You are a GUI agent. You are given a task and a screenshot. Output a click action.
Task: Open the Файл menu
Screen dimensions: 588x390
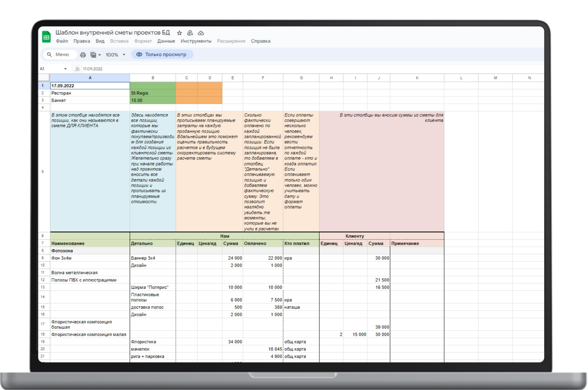click(x=62, y=41)
